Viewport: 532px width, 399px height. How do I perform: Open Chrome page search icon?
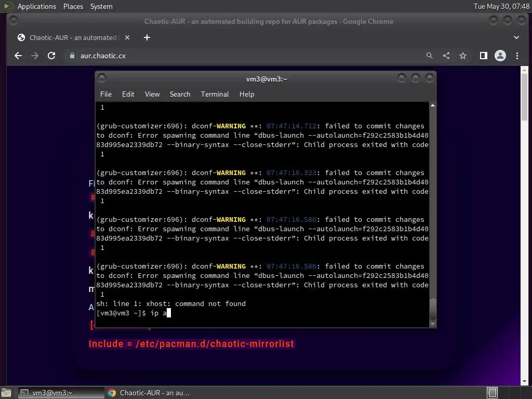(429, 56)
